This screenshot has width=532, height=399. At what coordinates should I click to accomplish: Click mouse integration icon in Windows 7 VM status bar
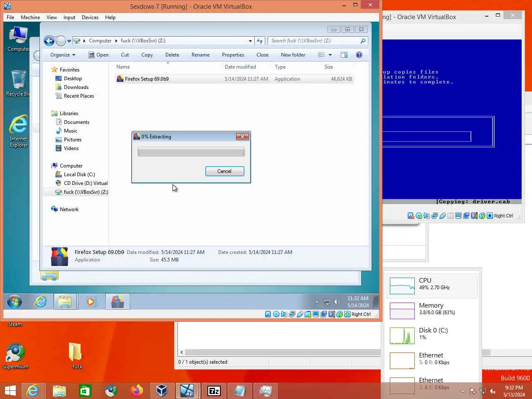pyautogui.click(x=340, y=314)
